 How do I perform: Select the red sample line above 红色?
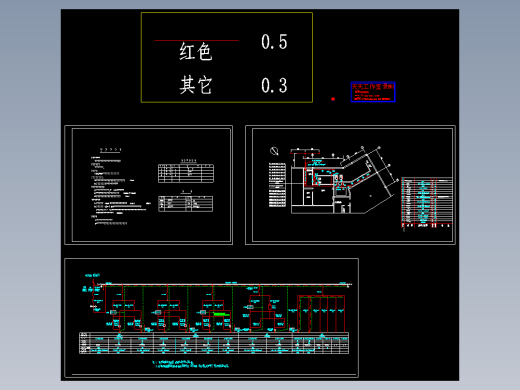pyautogui.click(x=196, y=40)
